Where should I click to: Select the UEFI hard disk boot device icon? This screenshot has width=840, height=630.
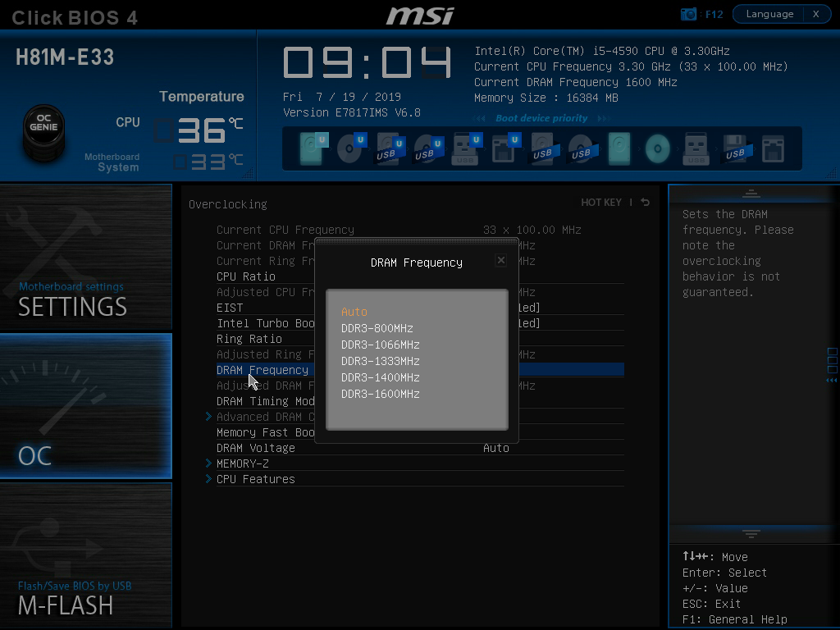[313, 148]
